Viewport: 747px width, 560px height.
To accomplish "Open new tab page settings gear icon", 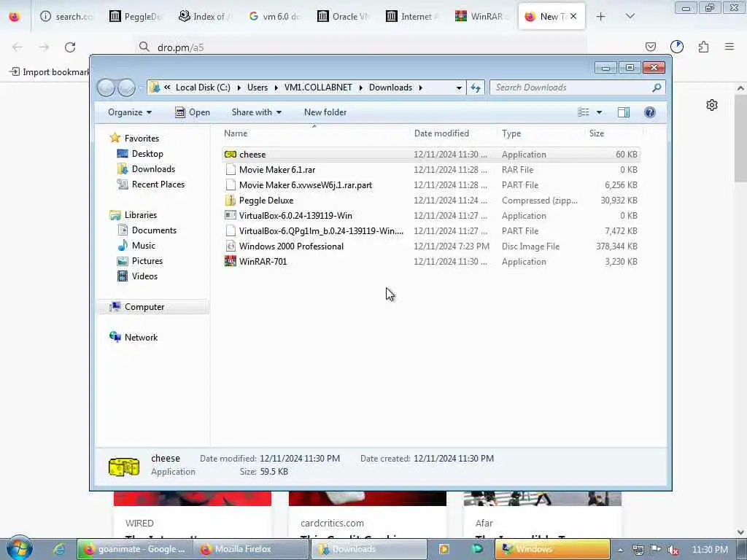I will [x=712, y=105].
